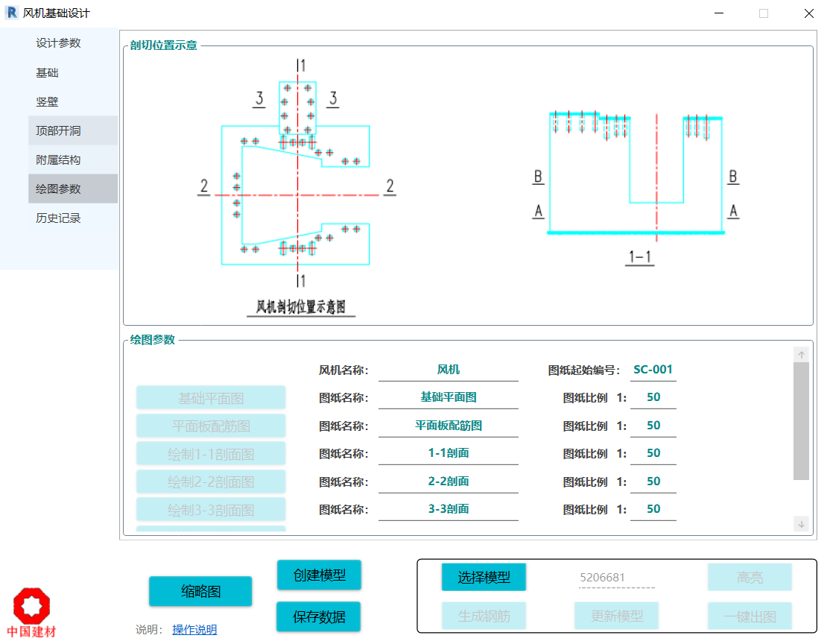The width and height of the screenshot is (830, 644).
Task: Click the 绘制3-3剖面图 button
Action: (211, 510)
